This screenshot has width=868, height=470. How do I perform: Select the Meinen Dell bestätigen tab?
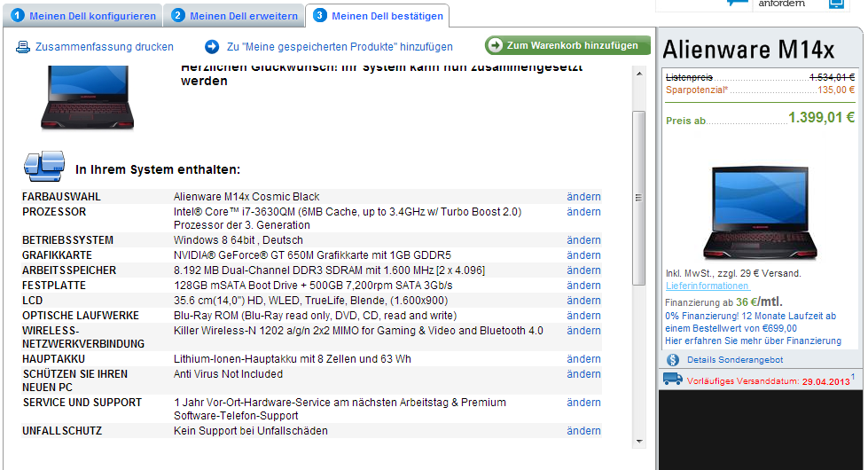(378, 16)
